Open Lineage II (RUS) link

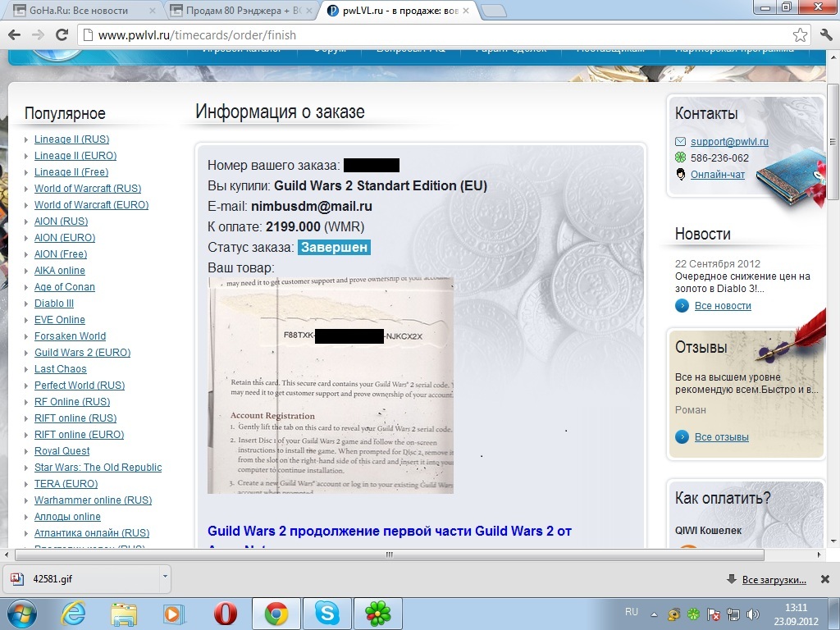click(x=72, y=139)
